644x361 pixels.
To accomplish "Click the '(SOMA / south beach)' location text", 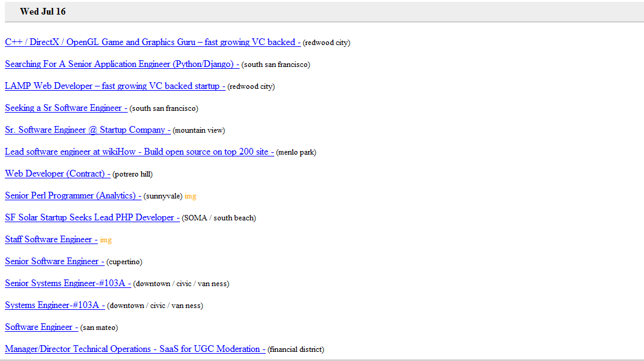I will point(219,218).
